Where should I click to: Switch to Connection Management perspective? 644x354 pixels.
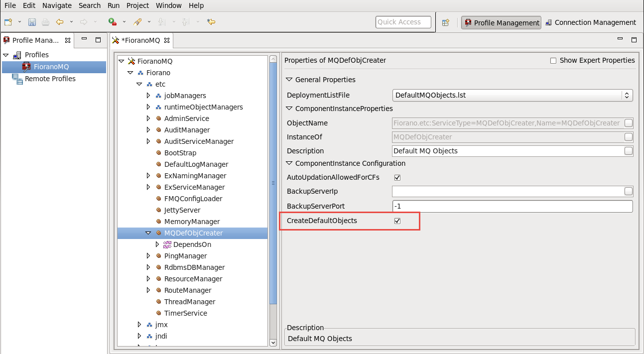(591, 22)
